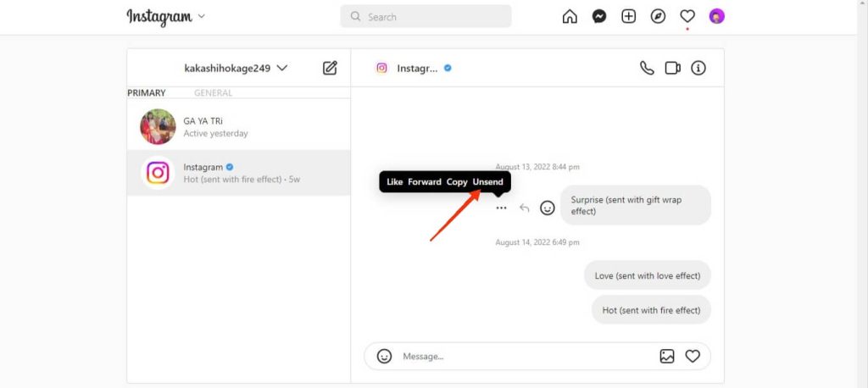This screenshot has height=388, width=868.
Task: Attach a photo with image icon
Action: [x=667, y=356]
